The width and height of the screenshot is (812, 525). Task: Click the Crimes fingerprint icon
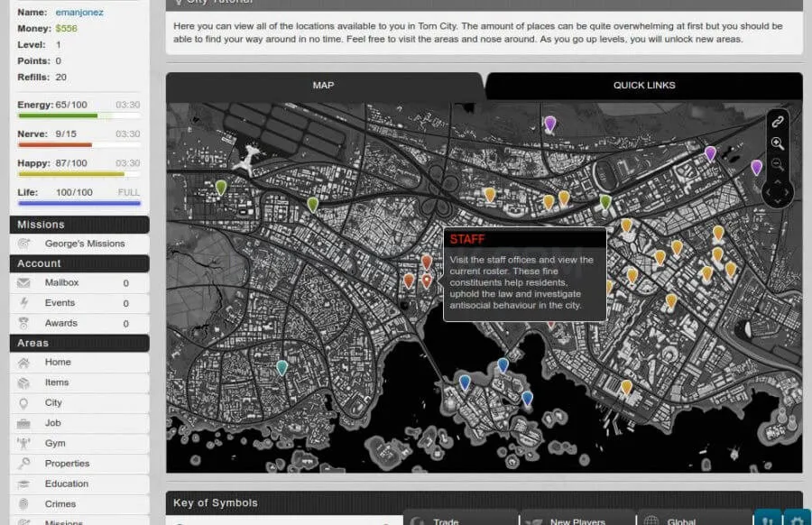point(23,504)
